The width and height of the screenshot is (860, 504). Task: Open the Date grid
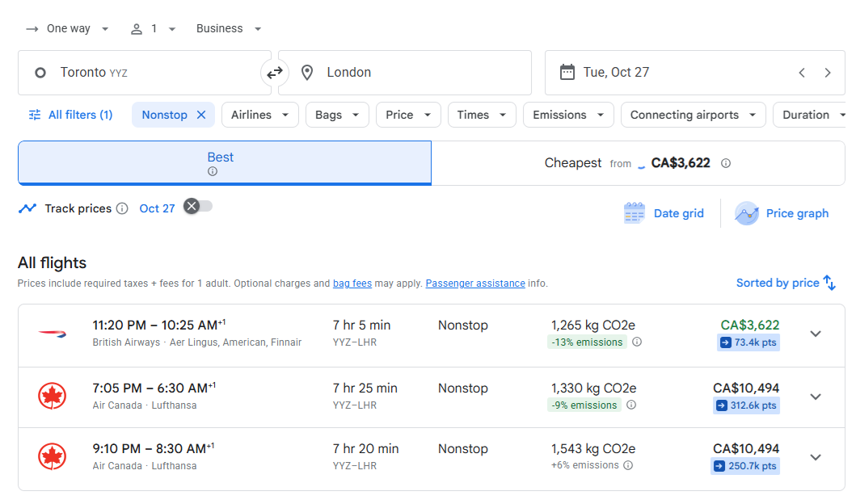pyautogui.click(x=664, y=214)
